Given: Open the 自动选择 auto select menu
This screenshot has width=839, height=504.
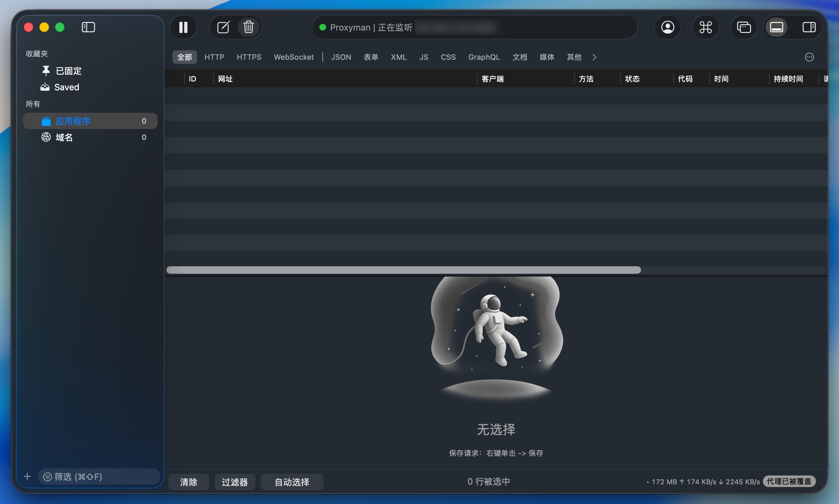Looking at the screenshot, I should coord(292,482).
